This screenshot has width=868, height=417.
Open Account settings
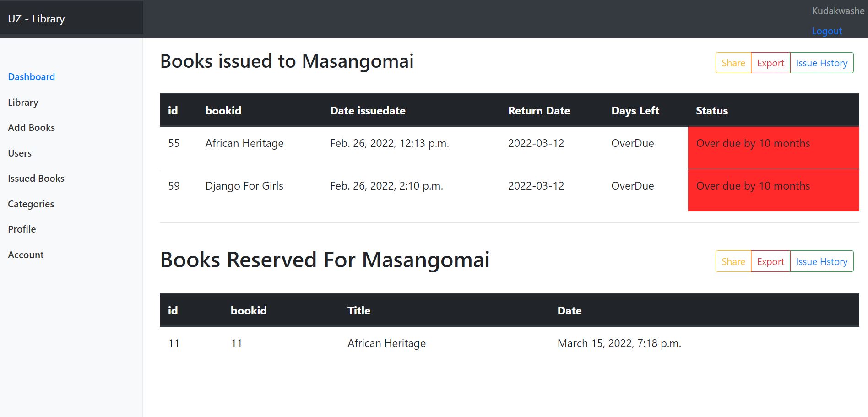26,255
